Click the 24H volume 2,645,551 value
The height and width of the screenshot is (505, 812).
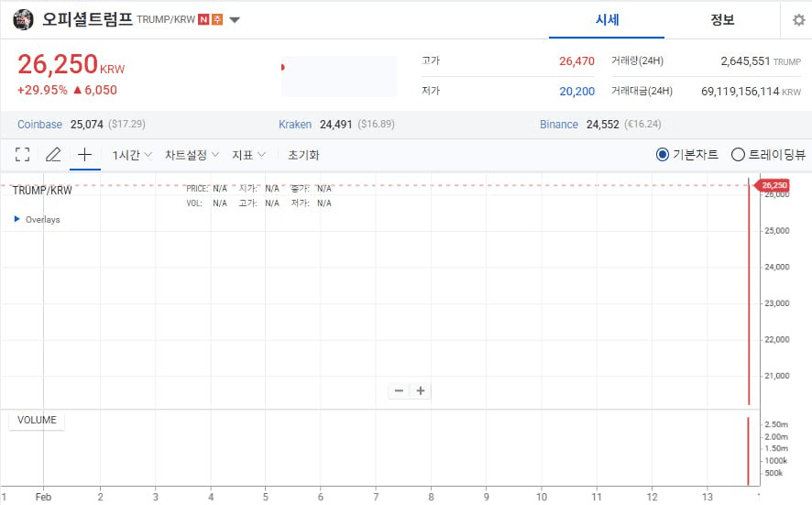click(745, 61)
